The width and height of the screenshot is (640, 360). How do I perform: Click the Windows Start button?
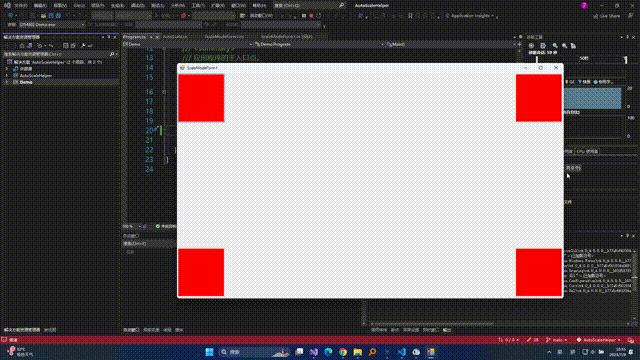tap(209, 352)
